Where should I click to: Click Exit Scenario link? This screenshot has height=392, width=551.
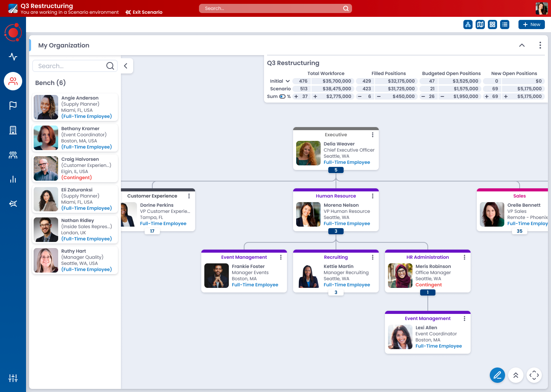144,12
